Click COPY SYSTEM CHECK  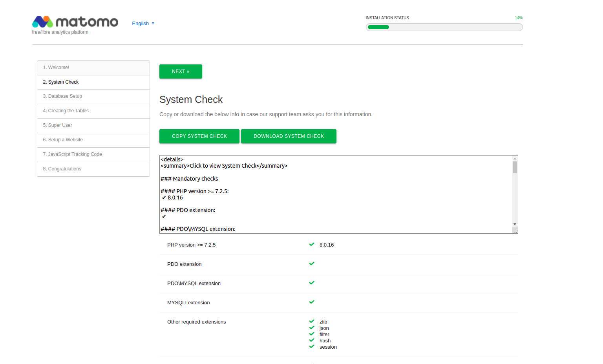coord(199,136)
